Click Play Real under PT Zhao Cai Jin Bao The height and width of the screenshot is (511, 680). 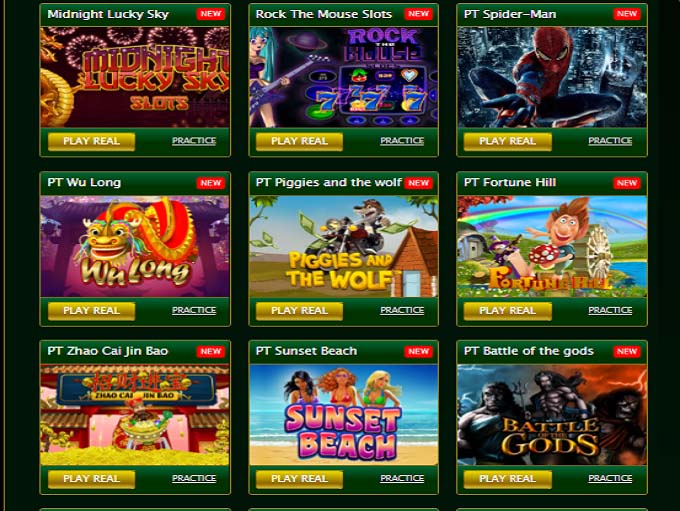pos(92,479)
